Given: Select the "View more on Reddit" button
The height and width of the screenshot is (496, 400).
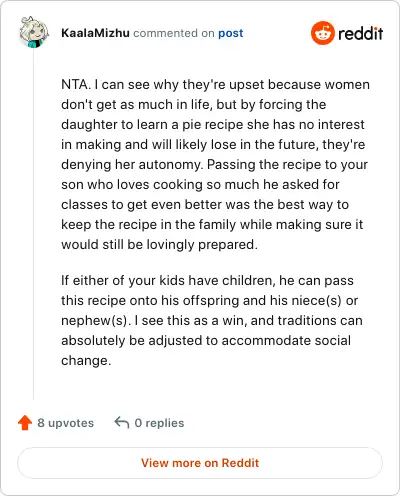Looking at the screenshot, I should [200, 463].
